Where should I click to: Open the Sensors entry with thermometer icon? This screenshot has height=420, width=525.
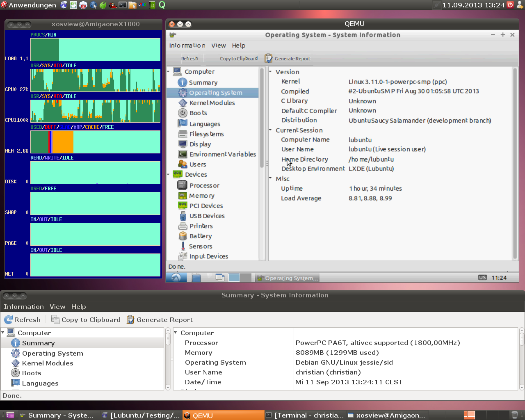point(200,246)
